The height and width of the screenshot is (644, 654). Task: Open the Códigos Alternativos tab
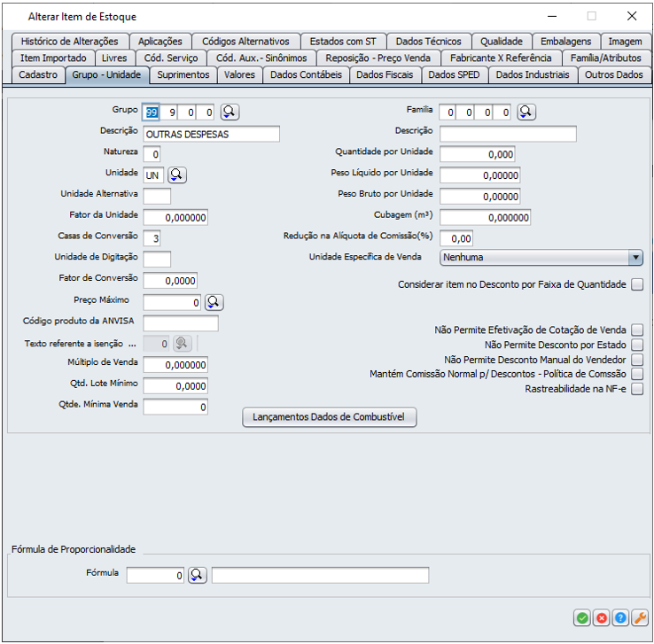245,42
